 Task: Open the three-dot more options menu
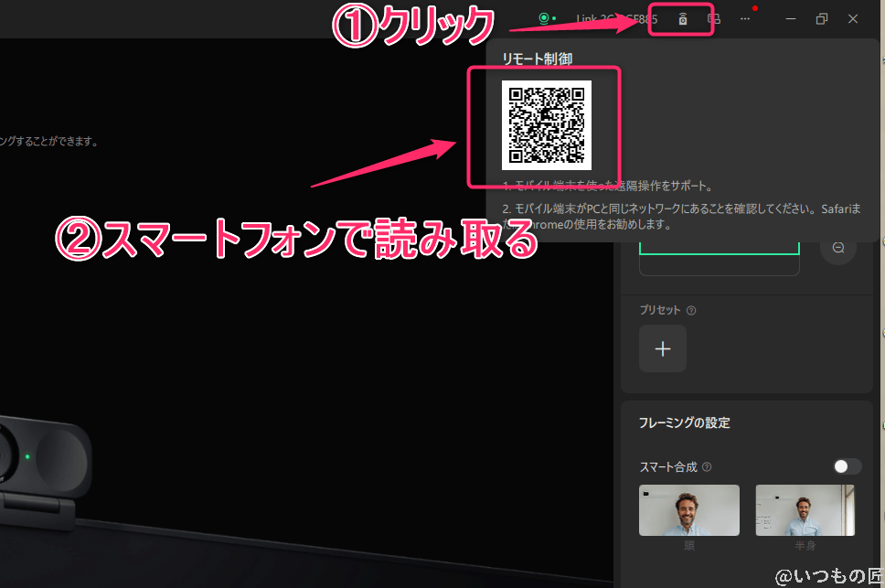coord(745,19)
